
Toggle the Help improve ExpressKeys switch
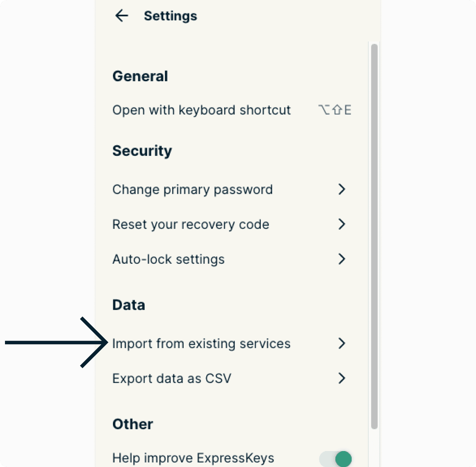point(336,458)
